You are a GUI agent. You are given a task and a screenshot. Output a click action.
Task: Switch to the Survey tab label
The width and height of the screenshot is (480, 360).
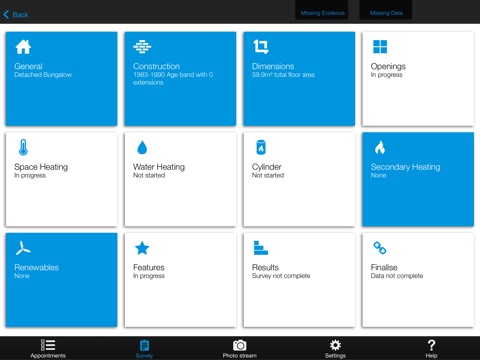(144, 356)
